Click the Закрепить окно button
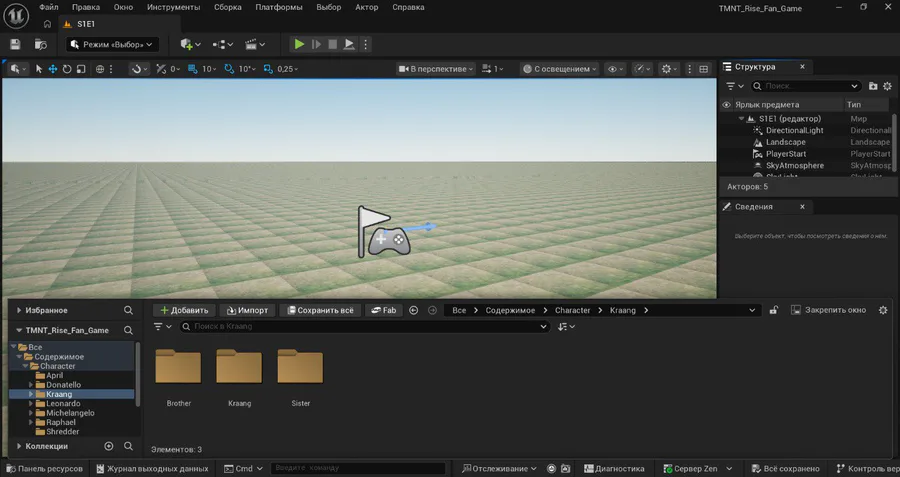The width and height of the screenshot is (900, 477). point(828,310)
